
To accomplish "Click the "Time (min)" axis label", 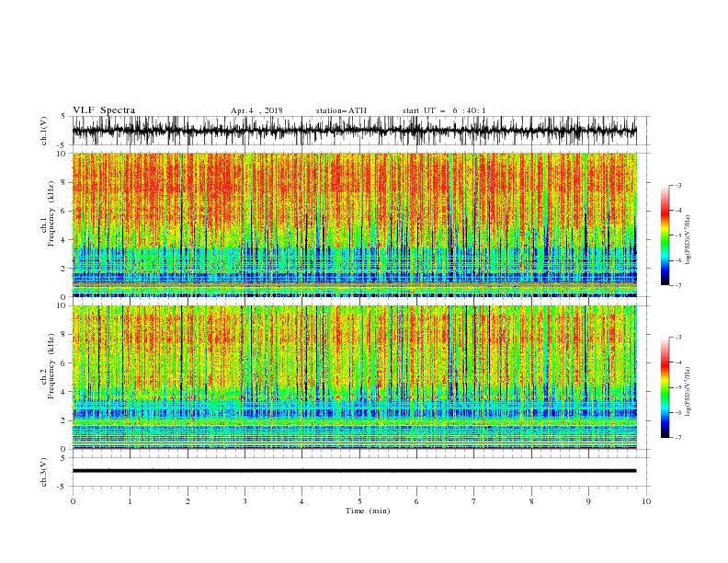I will pos(368,511).
